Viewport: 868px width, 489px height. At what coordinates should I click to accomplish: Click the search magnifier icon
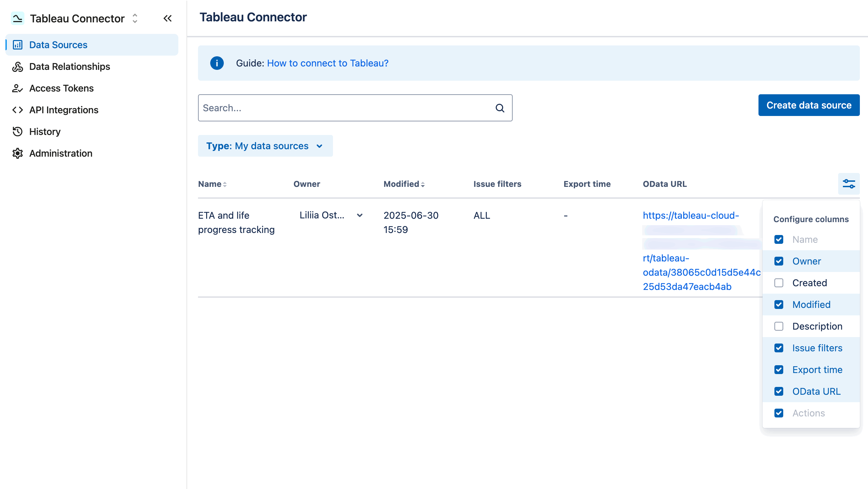pyautogui.click(x=500, y=108)
